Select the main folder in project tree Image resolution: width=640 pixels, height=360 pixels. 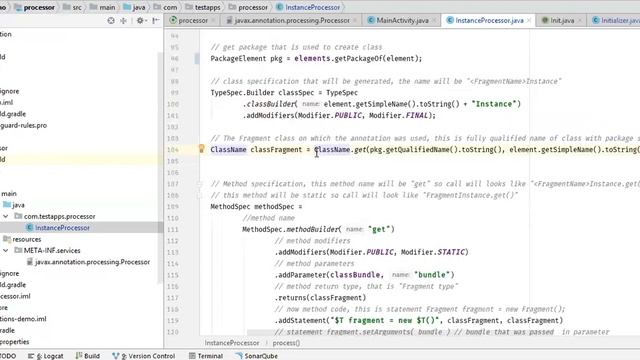point(9,193)
